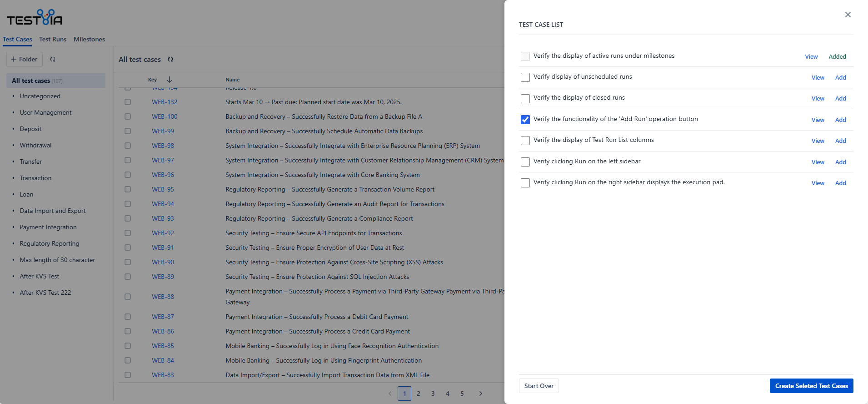Click the Key column sort arrow
The image size is (868, 404).
(170, 80)
